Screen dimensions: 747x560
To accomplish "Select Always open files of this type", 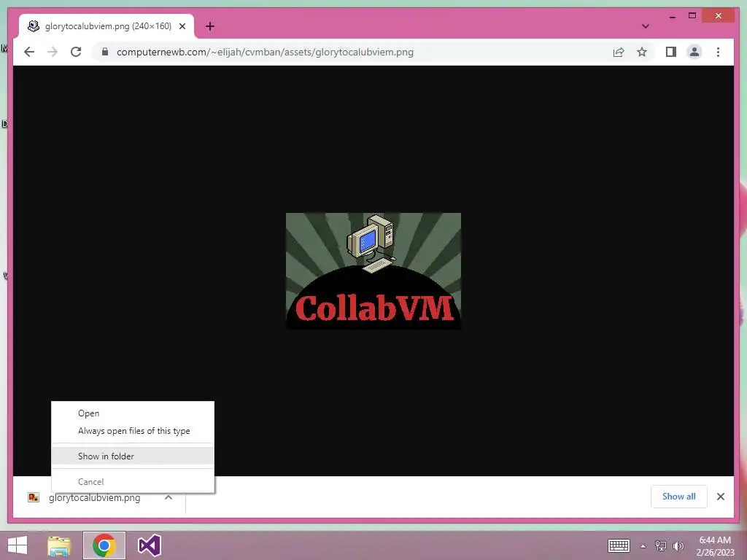I will tap(133, 431).
